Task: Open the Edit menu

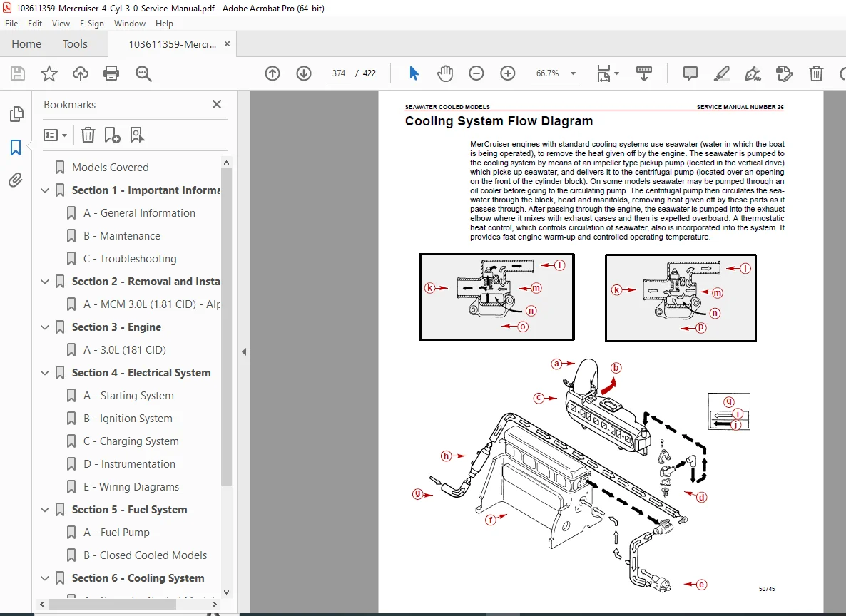Action: pyautogui.click(x=35, y=24)
